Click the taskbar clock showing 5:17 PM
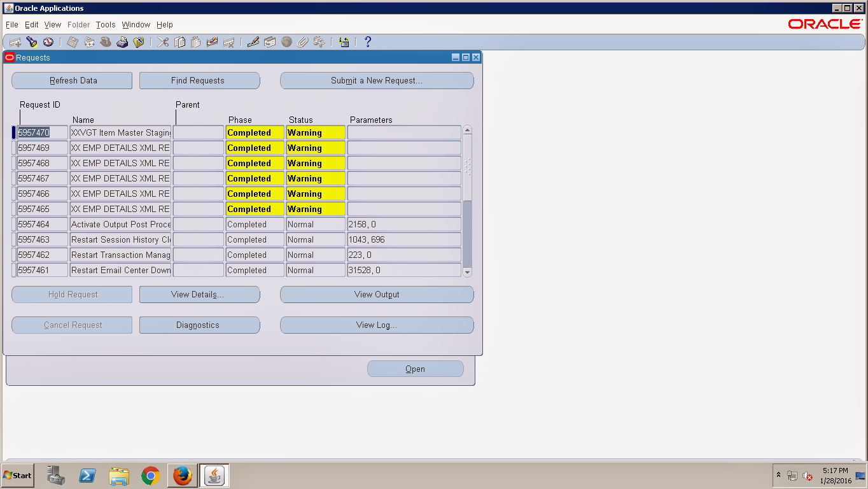868x489 pixels. tap(836, 476)
